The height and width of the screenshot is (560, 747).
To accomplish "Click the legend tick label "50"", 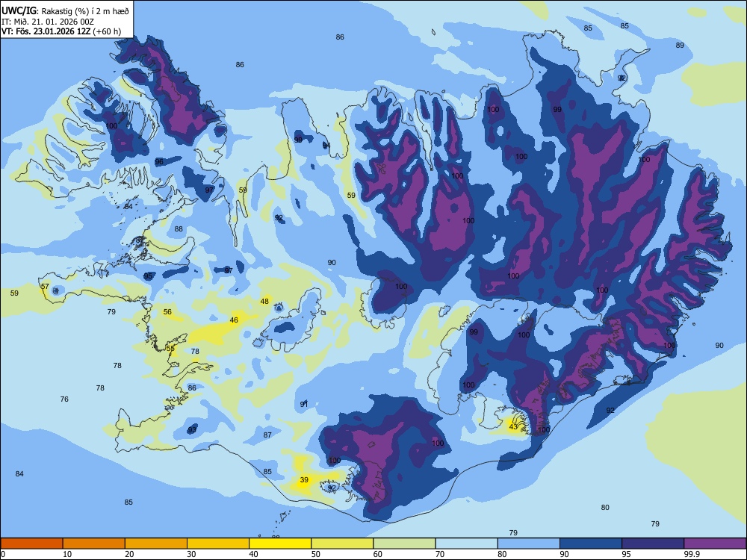I will tap(316, 554).
